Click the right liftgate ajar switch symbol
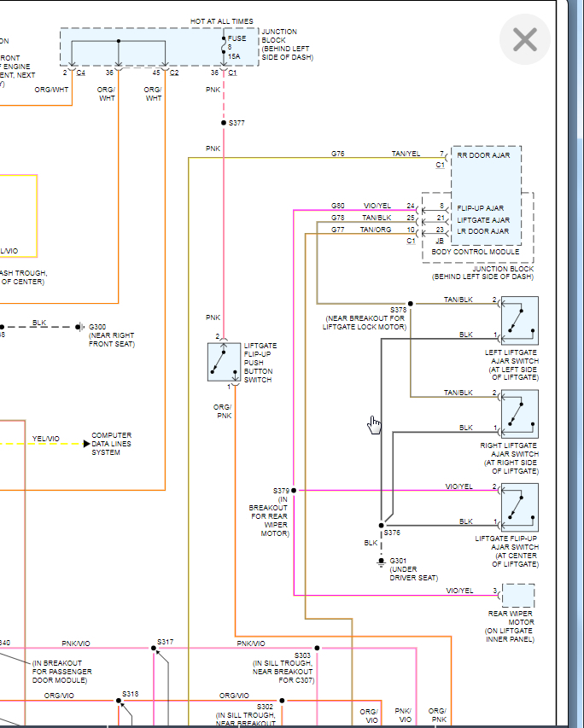Screen dimensions: 584x728 tap(519, 413)
